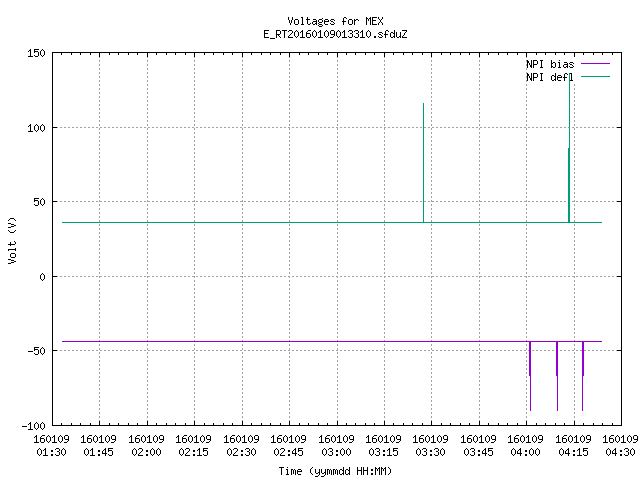The image size is (640, 480).
Task: Click the x-axis tick label '160109 02:45'
Action: (288, 446)
